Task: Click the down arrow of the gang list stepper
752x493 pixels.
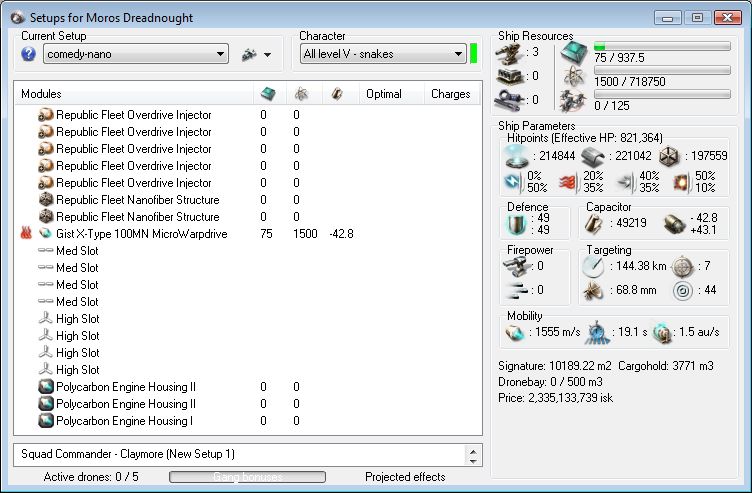Action: click(x=473, y=460)
